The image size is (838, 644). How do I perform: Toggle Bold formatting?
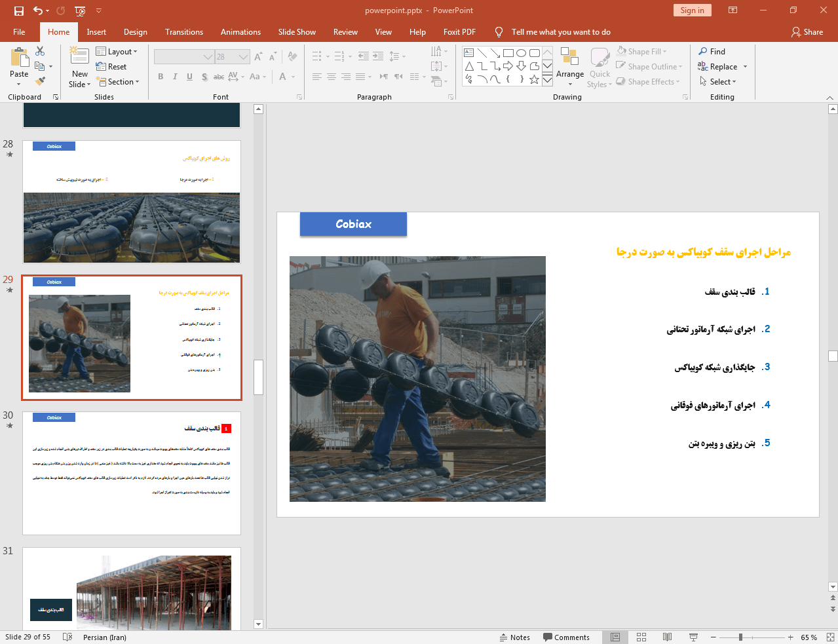click(161, 77)
